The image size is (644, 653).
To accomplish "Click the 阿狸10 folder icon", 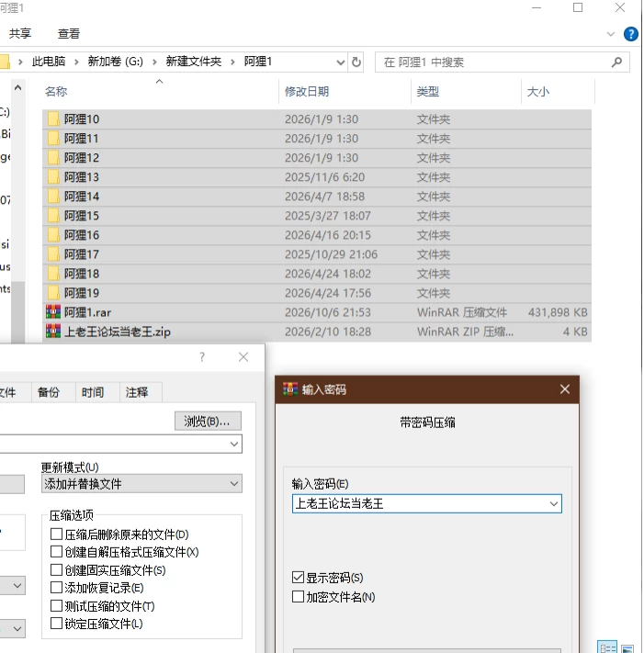I will pos(53,119).
